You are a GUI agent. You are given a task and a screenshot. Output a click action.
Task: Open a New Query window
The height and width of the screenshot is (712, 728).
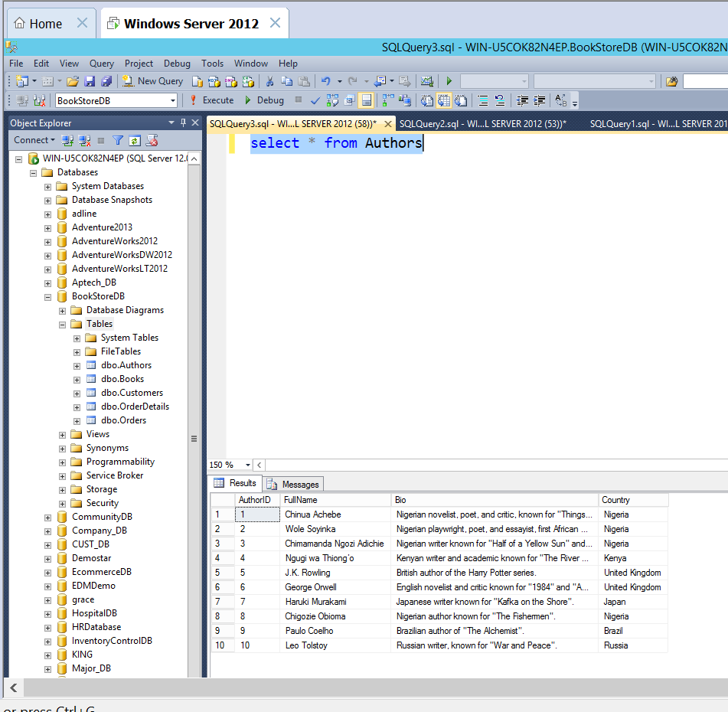click(153, 80)
